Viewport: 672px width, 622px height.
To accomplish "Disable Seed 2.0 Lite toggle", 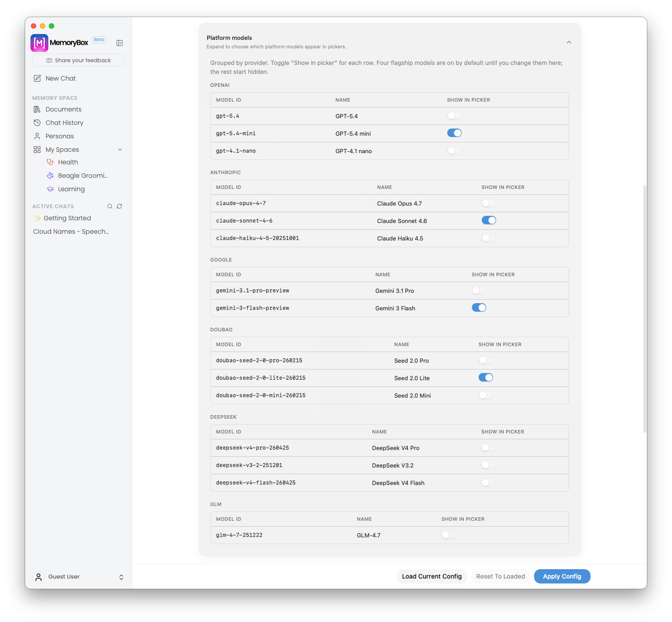I will [x=486, y=377].
